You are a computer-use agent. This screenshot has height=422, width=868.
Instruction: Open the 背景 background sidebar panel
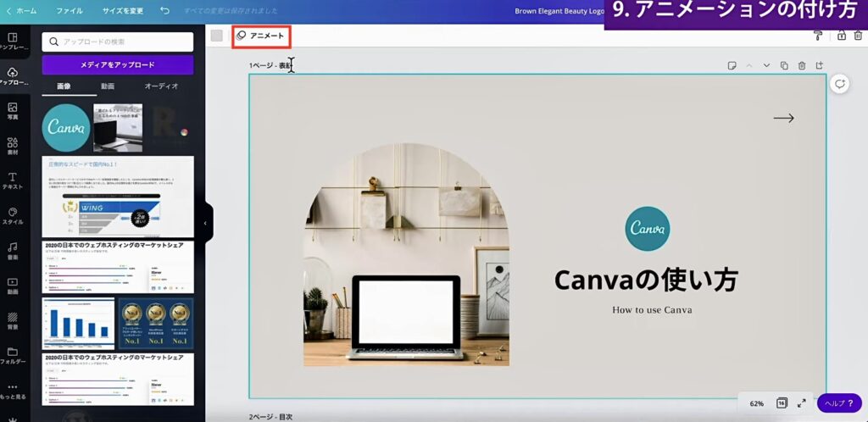[x=12, y=321]
